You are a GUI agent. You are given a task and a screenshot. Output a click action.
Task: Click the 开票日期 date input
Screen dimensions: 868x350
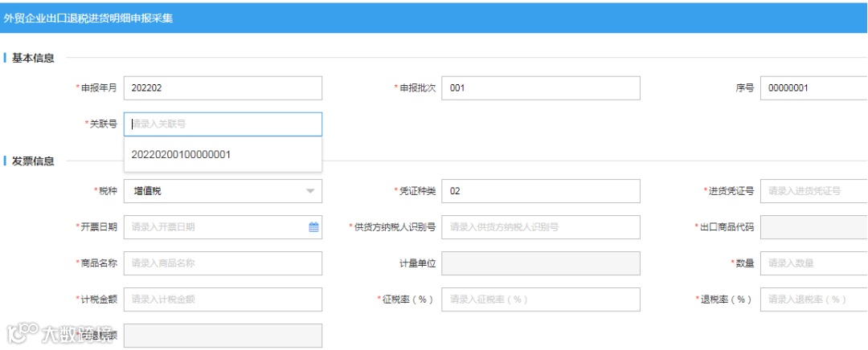pyautogui.click(x=223, y=227)
